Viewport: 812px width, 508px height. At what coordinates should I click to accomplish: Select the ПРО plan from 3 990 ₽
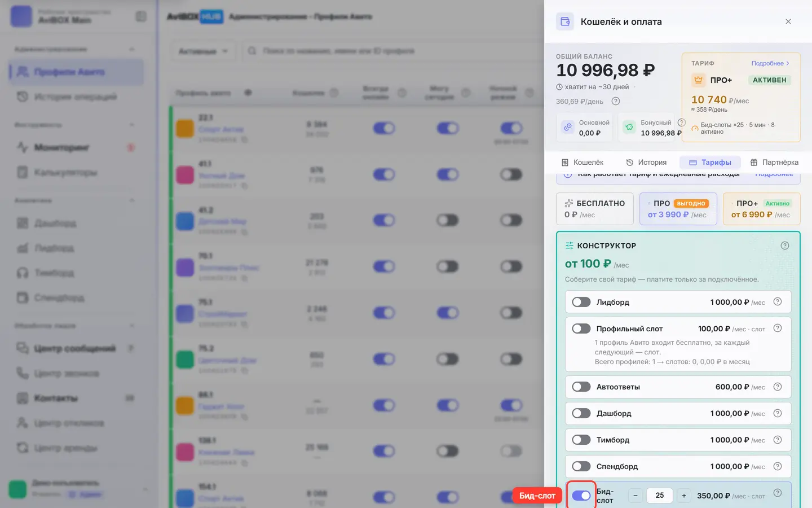678,209
